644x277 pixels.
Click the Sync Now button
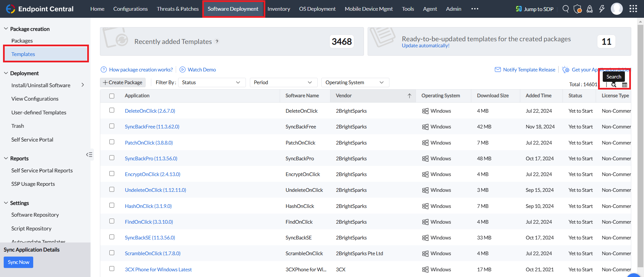click(18, 262)
